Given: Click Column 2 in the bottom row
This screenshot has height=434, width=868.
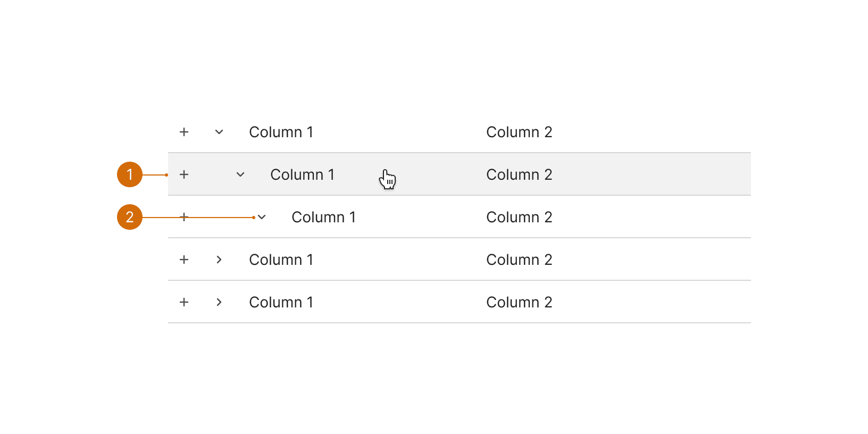Looking at the screenshot, I should [x=519, y=302].
